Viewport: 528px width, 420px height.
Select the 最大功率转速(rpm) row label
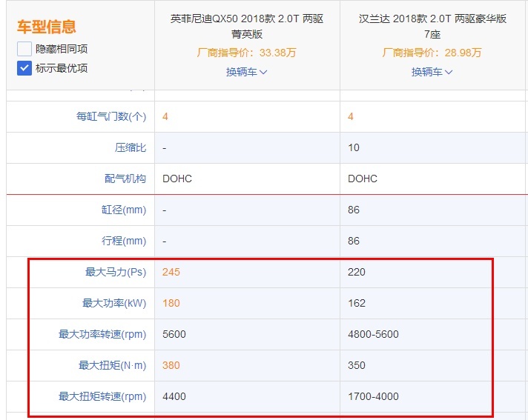click(102, 334)
